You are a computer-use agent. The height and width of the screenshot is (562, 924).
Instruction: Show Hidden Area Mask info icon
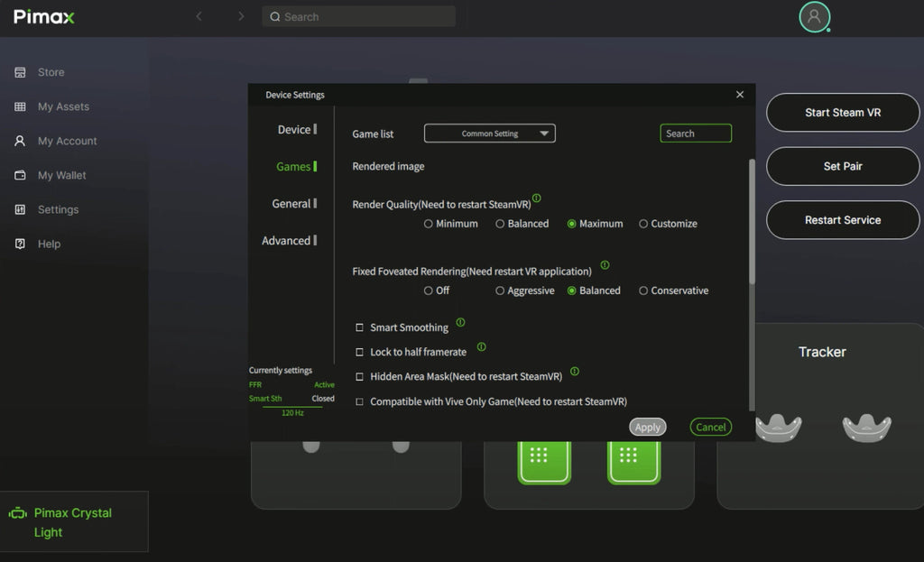click(575, 371)
